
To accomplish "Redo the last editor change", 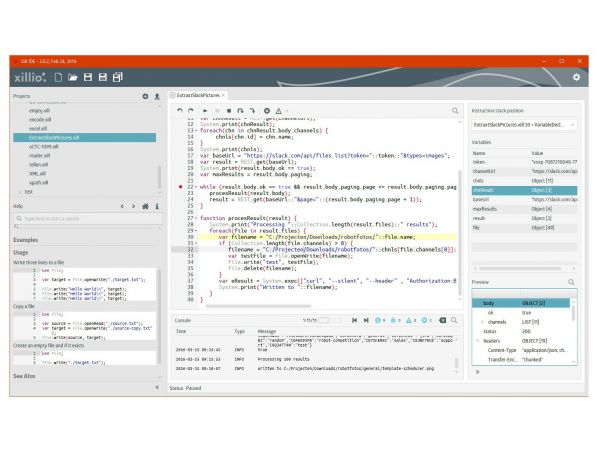I will 191,111.
